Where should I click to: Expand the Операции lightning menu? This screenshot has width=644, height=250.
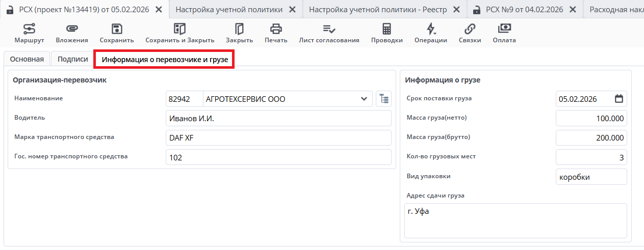pyautogui.click(x=431, y=29)
